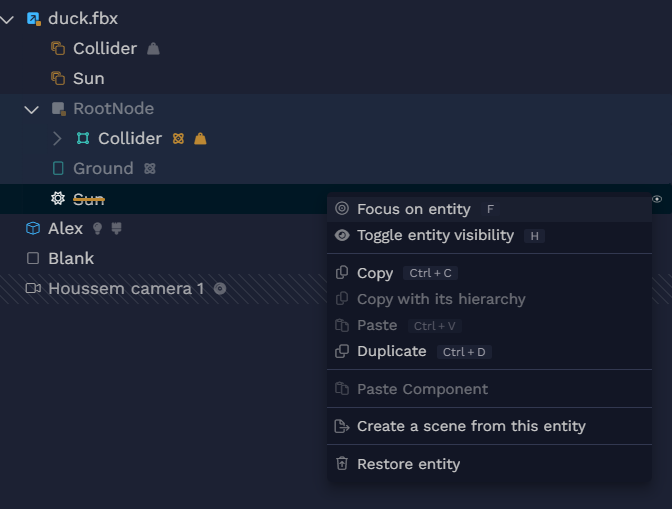Click the Alex cube entity icon
This screenshot has height=509, width=672.
click(33, 228)
